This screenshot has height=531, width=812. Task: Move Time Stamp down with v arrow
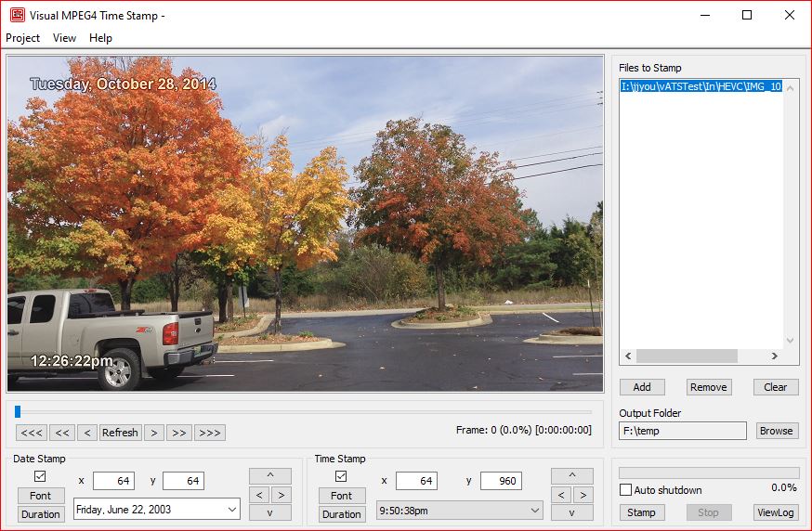[571, 512]
